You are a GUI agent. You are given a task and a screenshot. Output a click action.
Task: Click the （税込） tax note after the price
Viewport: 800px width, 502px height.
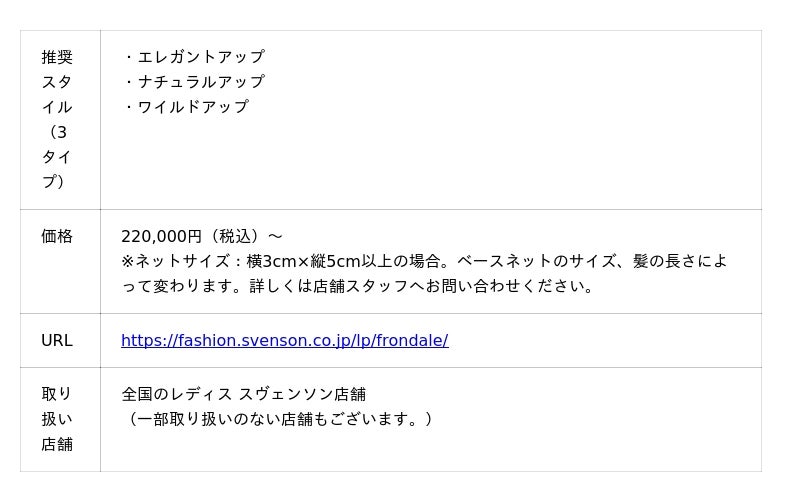pos(235,236)
